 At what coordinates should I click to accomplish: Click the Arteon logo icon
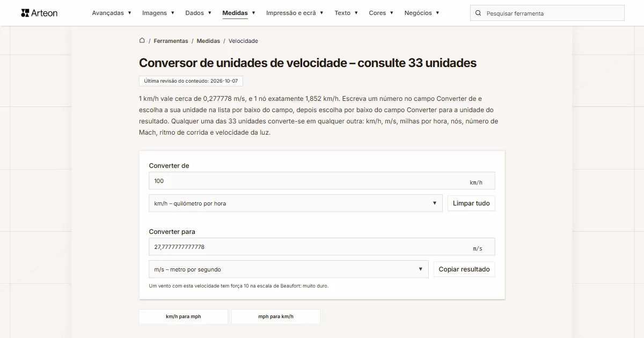coord(25,13)
